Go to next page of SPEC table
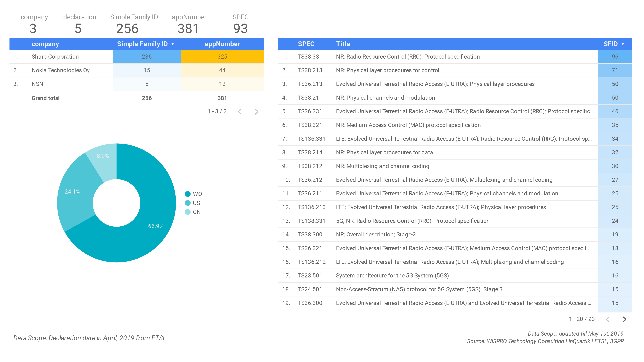 (x=625, y=319)
